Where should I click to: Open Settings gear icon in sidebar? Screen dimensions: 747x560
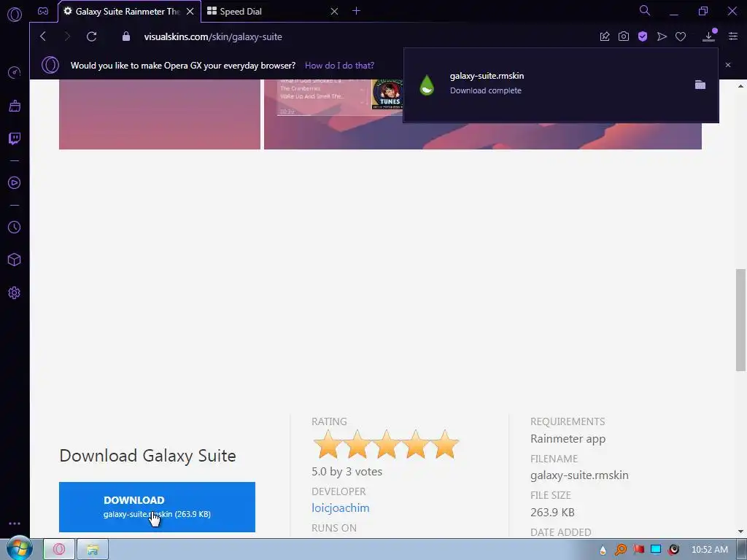click(x=15, y=293)
